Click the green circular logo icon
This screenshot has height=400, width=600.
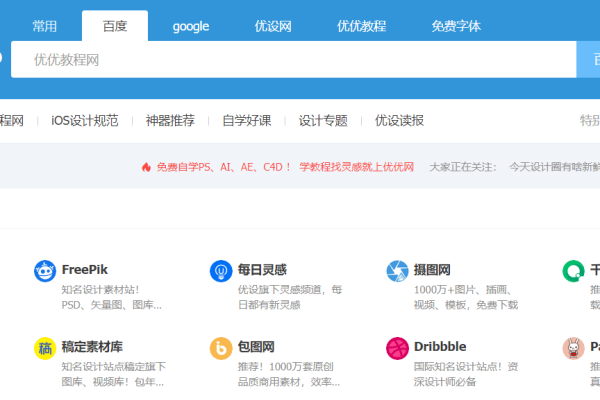click(573, 270)
